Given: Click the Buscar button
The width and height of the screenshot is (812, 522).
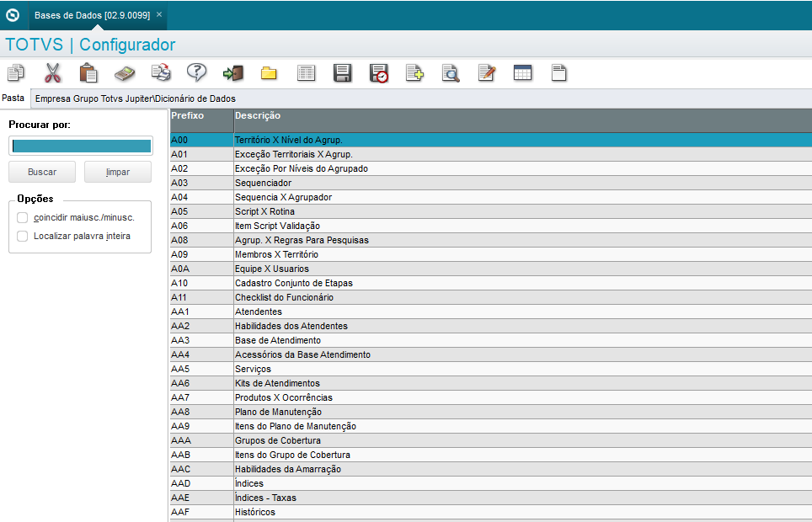Looking at the screenshot, I should tap(42, 172).
